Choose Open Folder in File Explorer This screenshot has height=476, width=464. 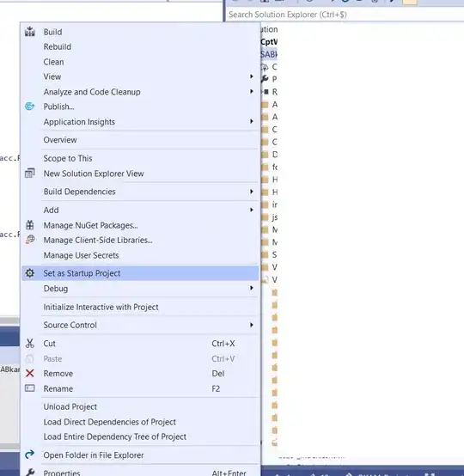click(140, 455)
